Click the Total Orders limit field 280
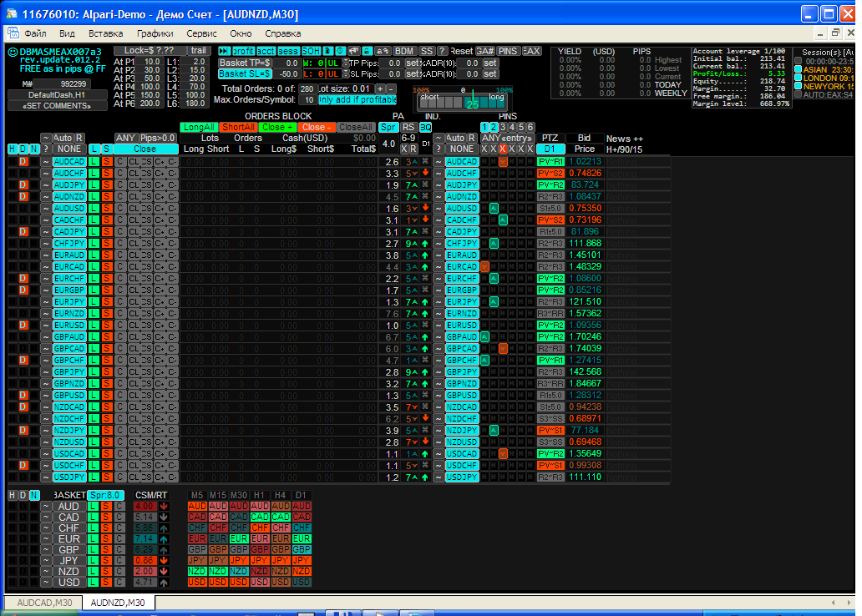 307,88
